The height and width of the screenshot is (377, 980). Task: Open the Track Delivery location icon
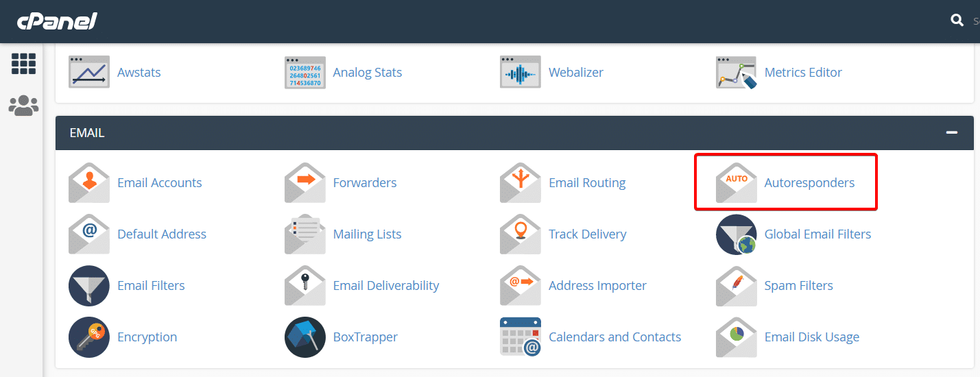(521, 234)
